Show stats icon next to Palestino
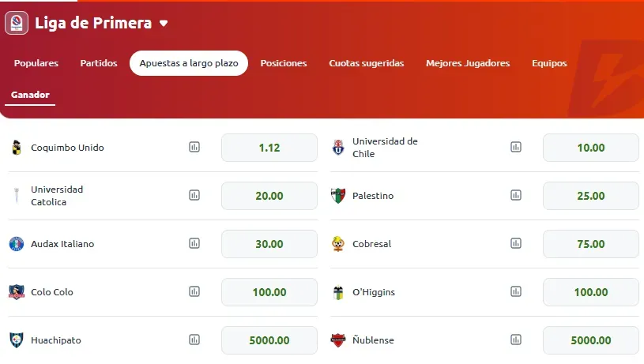Screen dimensions: 644x364 (x=516, y=195)
